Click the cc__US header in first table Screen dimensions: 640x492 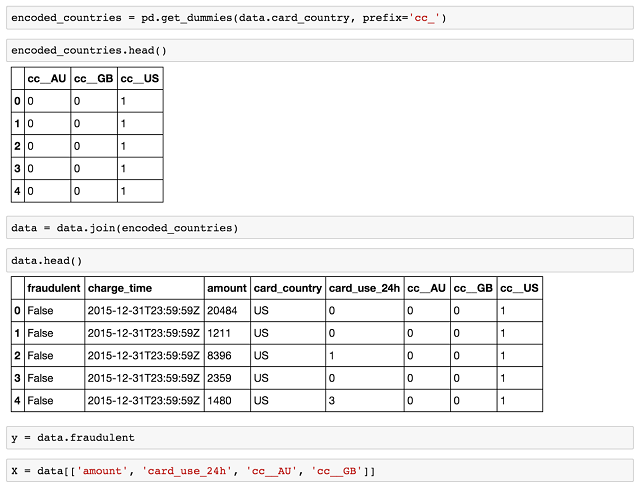tap(140, 78)
